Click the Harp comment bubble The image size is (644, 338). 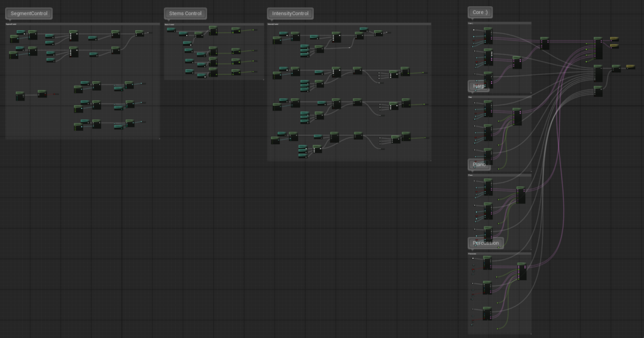(479, 86)
